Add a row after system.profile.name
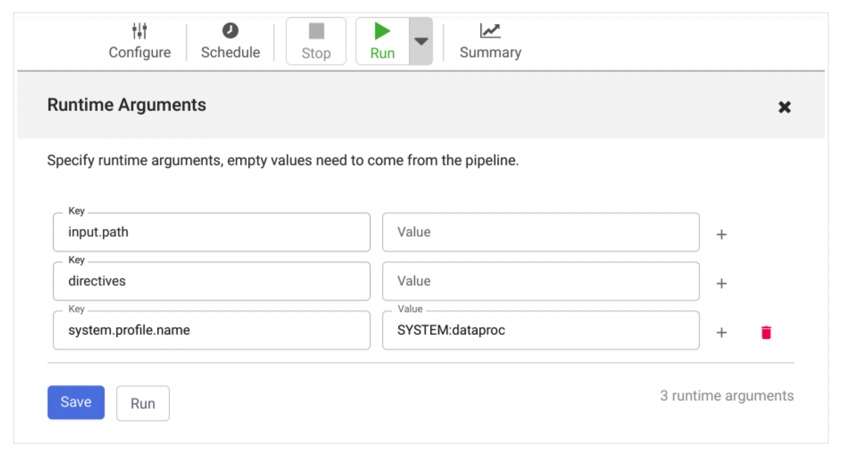Viewport: 841px width, 449px height. click(721, 333)
